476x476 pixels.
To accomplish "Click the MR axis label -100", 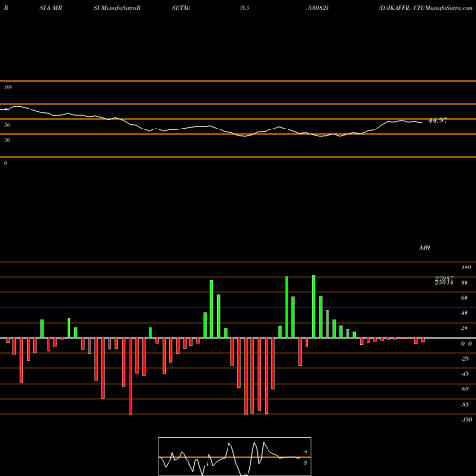I will [x=466, y=420].
